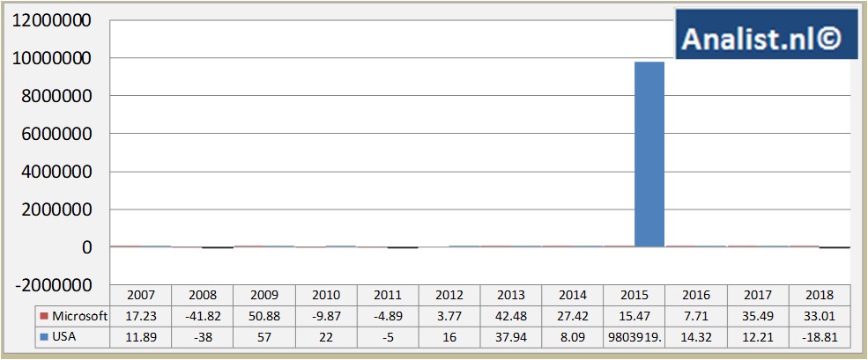This screenshot has width=868, height=360.
Task: Click the USA 2010 value 22
Action: [326, 336]
